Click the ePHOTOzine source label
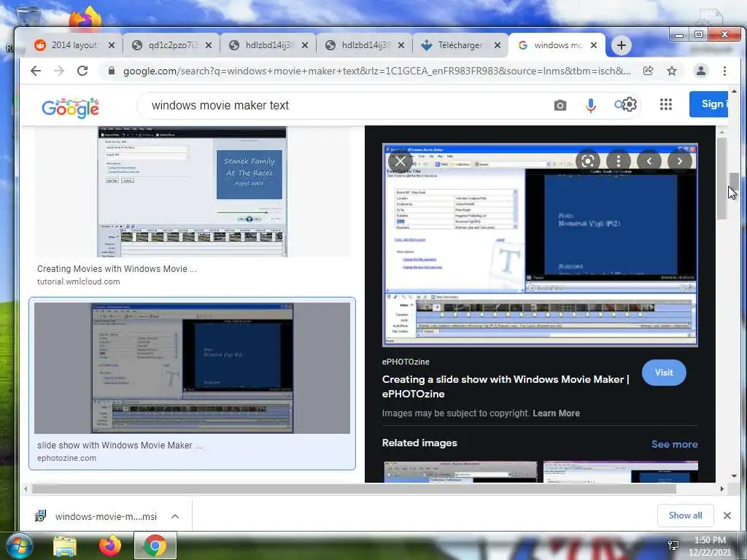The height and width of the screenshot is (560, 747). (406, 362)
